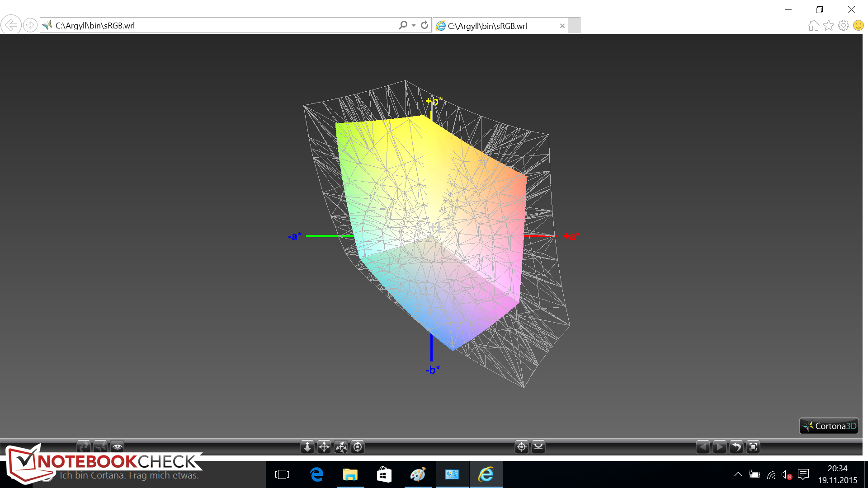Click the -a* axis label
This screenshot has width=868, height=488.
[x=295, y=236]
